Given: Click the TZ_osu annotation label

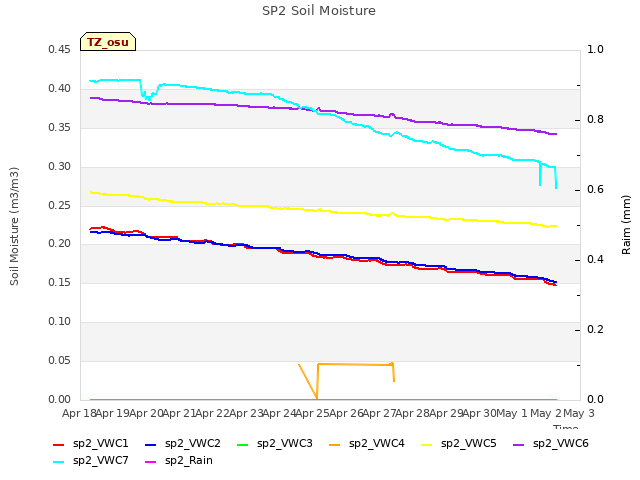Looking at the screenshot, I should tap(108, 42).
